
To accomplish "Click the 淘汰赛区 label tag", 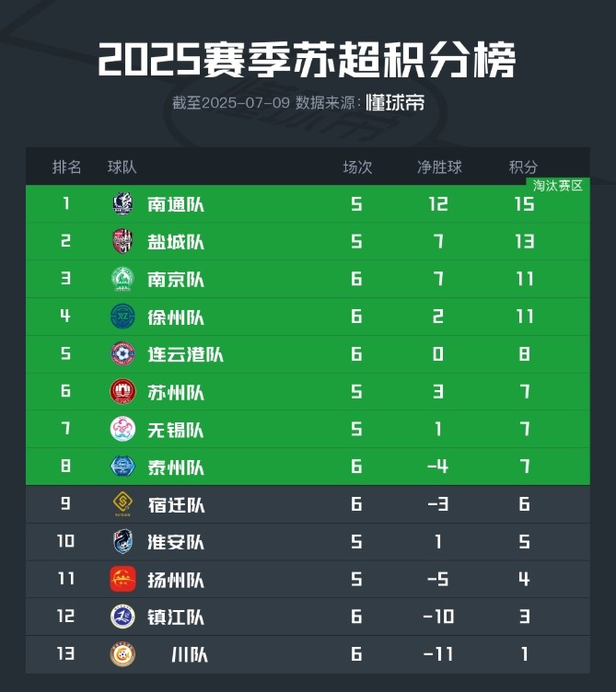I will pos(558,185).
